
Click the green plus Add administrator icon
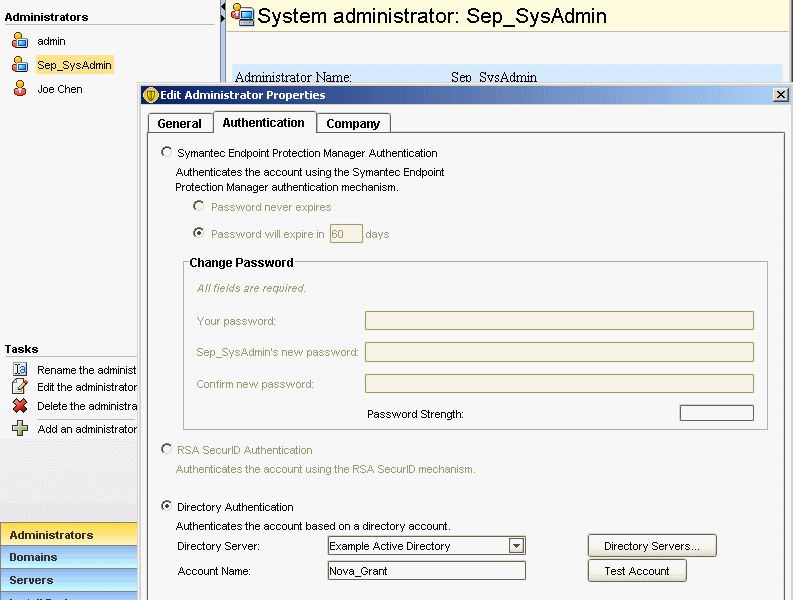19,429
